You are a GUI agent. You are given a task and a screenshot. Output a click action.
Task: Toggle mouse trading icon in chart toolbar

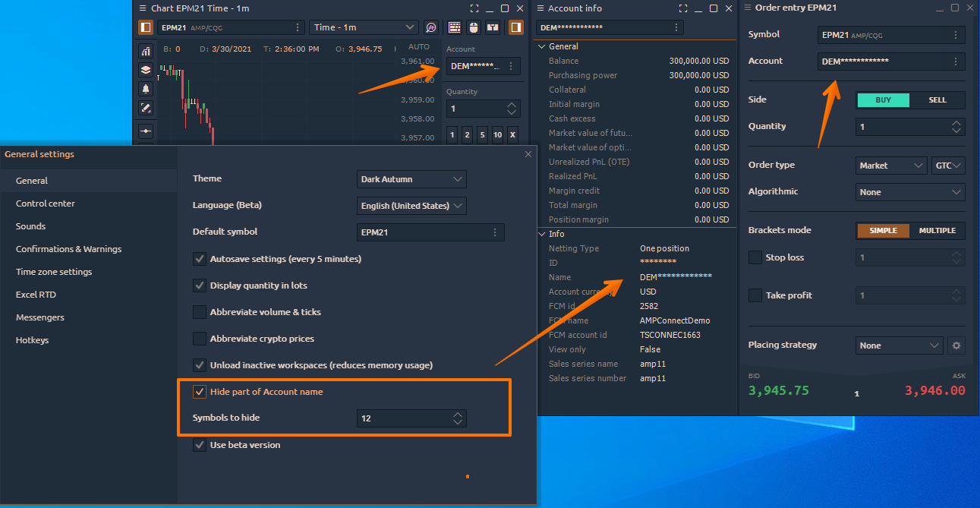coord(474,27)
